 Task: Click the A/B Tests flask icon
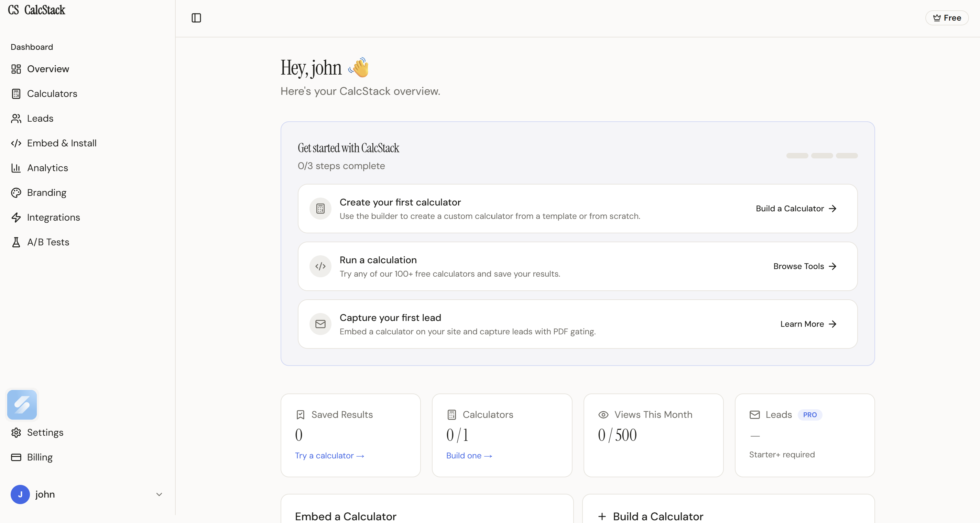click(16, 242)
